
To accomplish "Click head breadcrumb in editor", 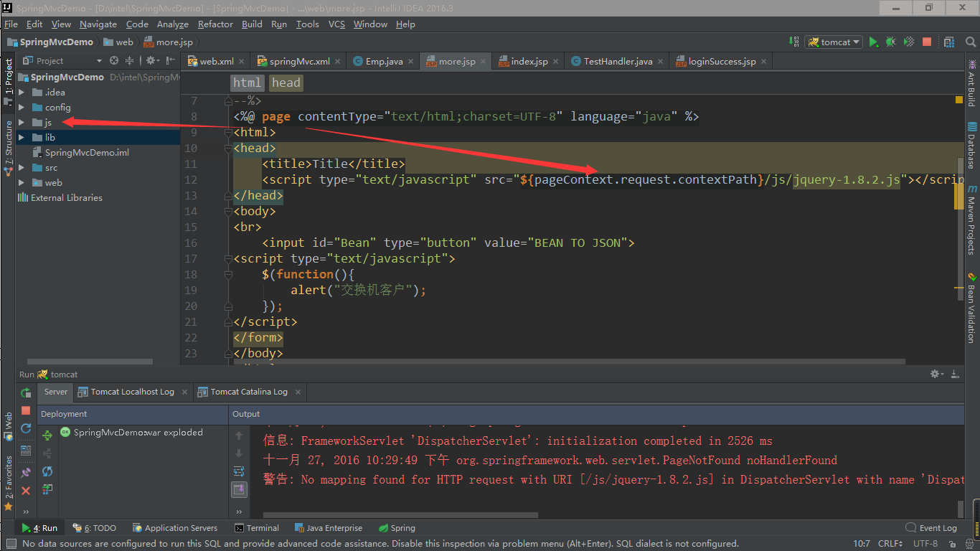I will tap(286, 83).
